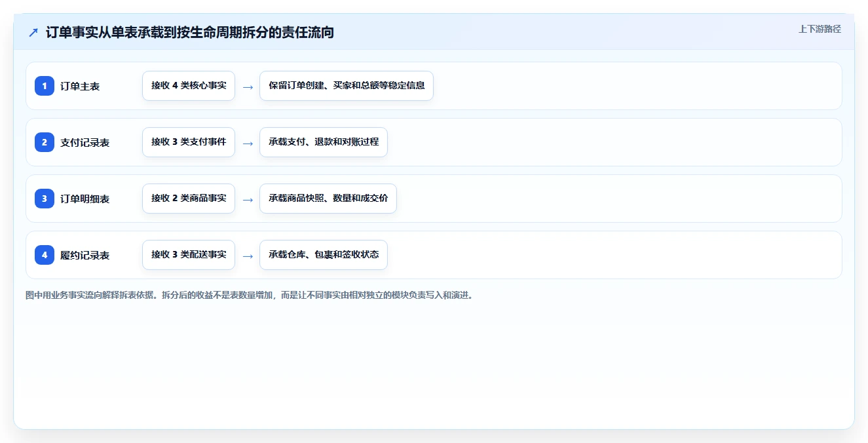Image resolution: width=868 pixels, height=443 pixels.
Task: Click the 承载仓库、包裹和签收状态 box
Action: 324,255
